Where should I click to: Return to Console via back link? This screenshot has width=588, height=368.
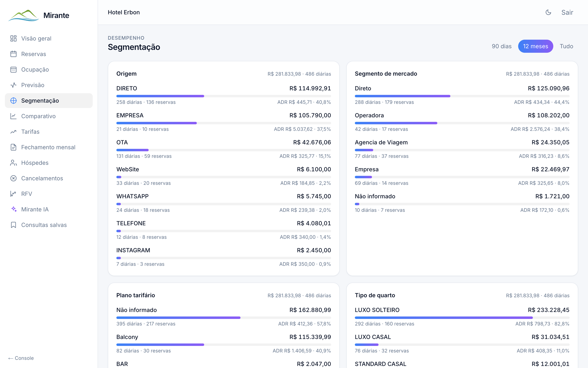coord(21,358)
